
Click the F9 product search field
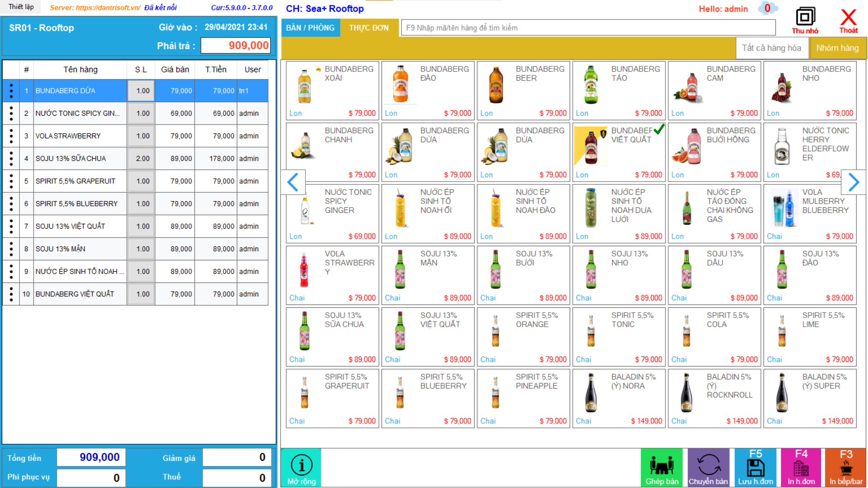click(588, 28)
